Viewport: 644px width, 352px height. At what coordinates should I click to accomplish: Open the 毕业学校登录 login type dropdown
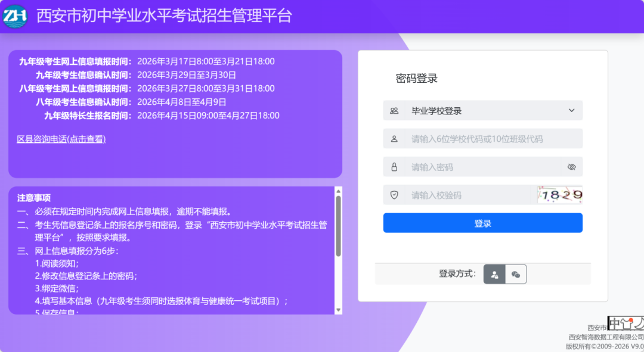pos(482,111)
